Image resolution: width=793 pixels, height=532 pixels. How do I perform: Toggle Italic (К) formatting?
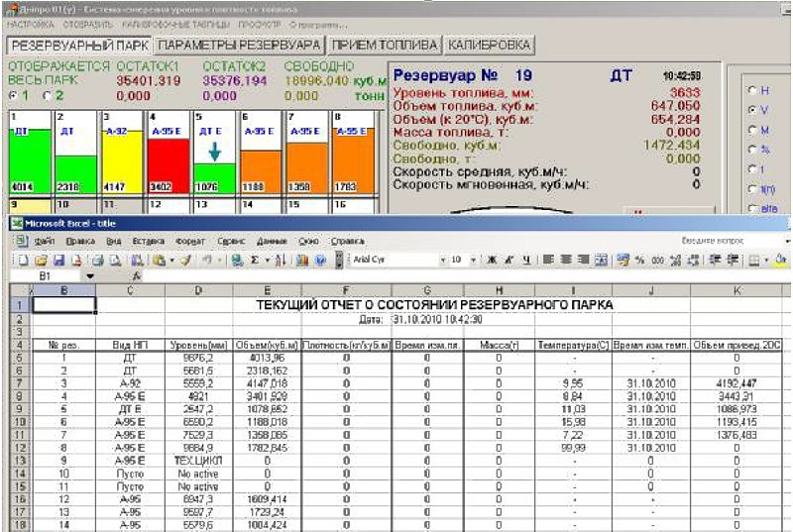tap(509, 260)
